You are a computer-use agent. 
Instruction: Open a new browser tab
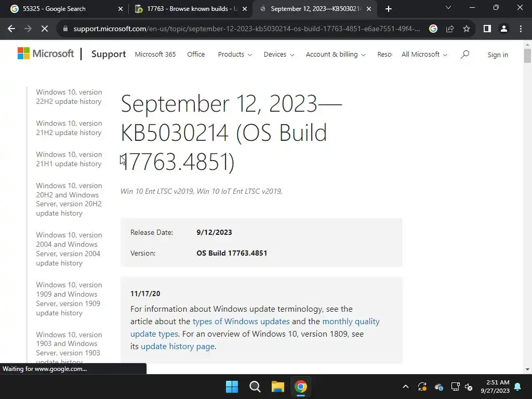point(389,9)
